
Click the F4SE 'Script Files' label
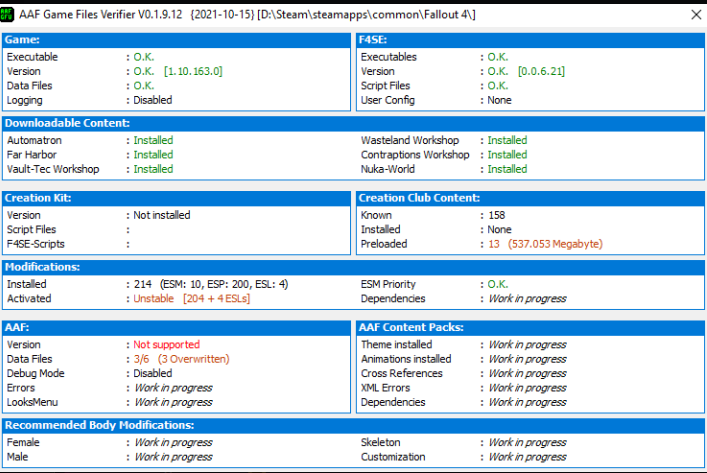pos(385,86)
